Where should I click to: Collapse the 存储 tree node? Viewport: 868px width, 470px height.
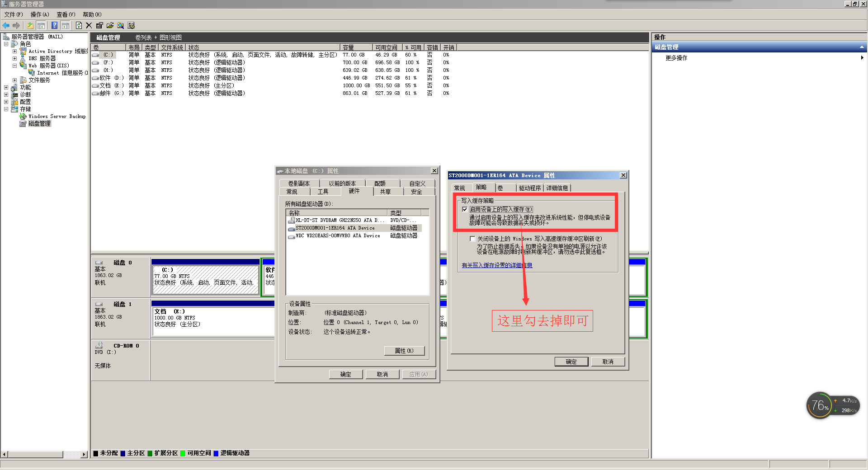(6, 109)
